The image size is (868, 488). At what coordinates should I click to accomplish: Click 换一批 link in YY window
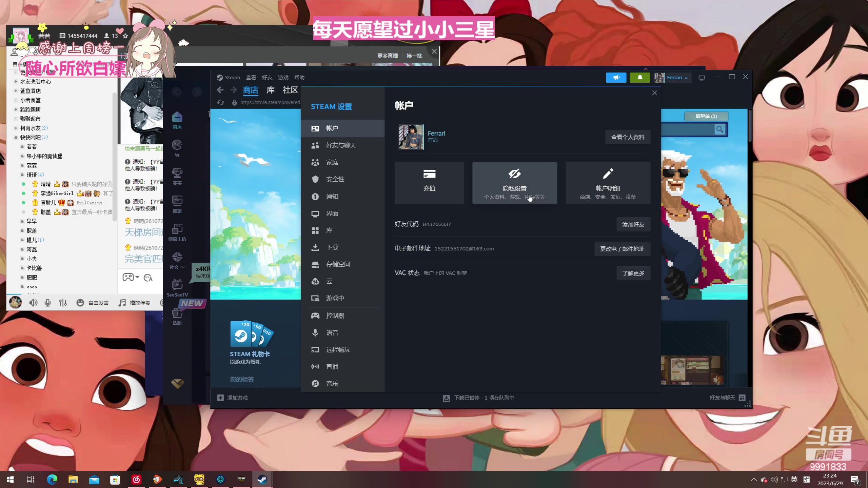pyautogui.click(x=414, y=56)
